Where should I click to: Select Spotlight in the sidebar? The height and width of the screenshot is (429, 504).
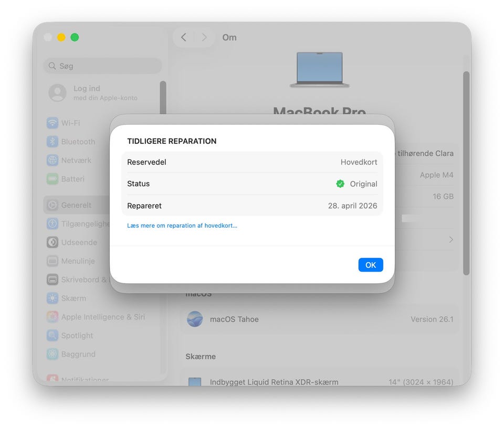coord(77,335)
